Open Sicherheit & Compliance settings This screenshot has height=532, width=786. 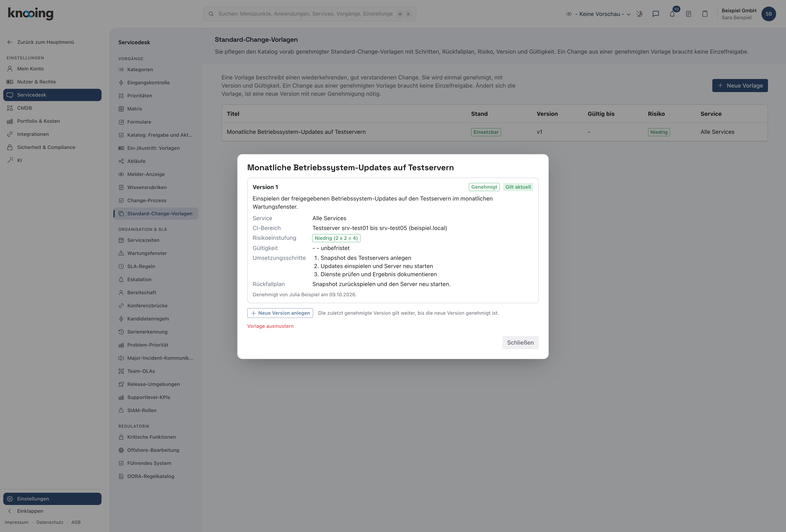pos(52,147)
